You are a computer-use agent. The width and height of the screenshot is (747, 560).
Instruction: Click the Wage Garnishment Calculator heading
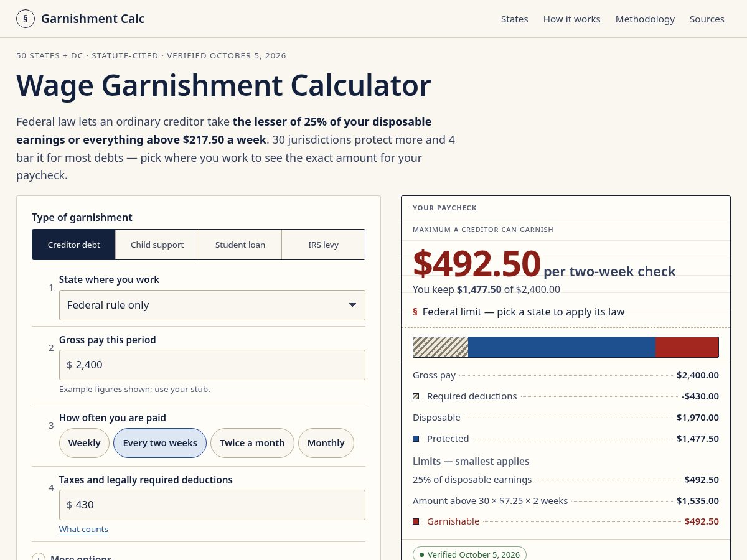pyautogui.click(x=223, y=85)
